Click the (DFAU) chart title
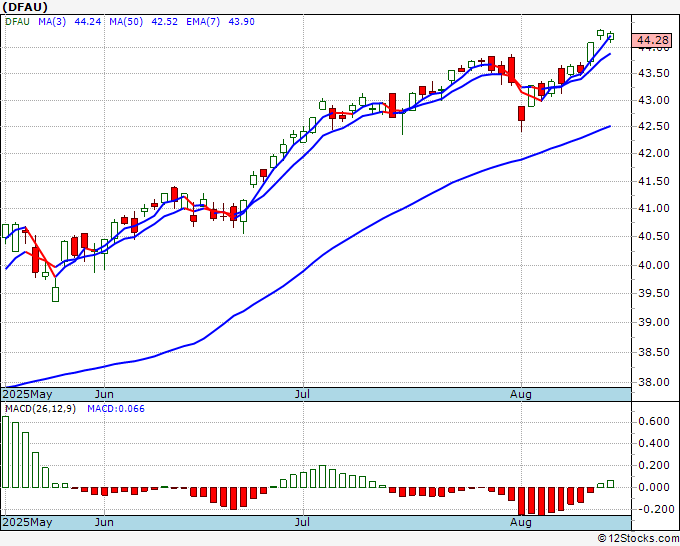Viewport: 680px width, 546px height. point(25,7)
